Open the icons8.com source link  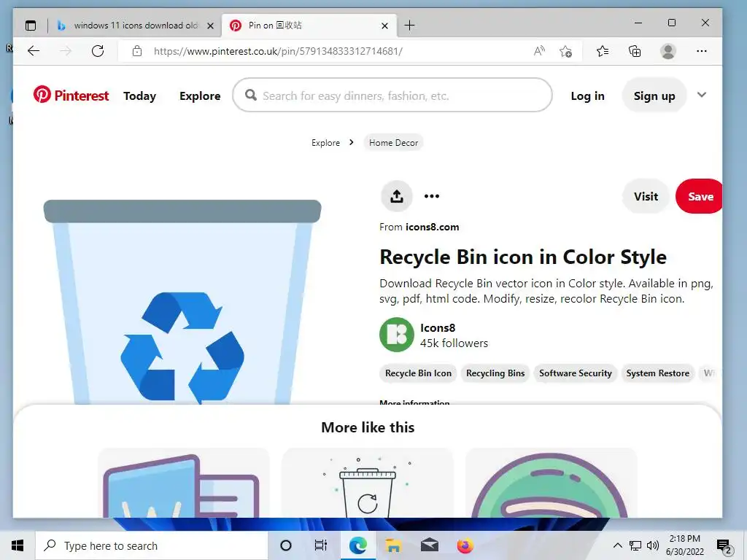pyautogui.click(x=432, y=227)
